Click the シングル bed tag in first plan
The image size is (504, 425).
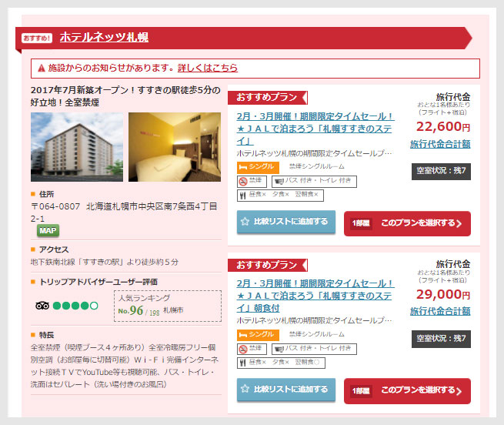258,167
